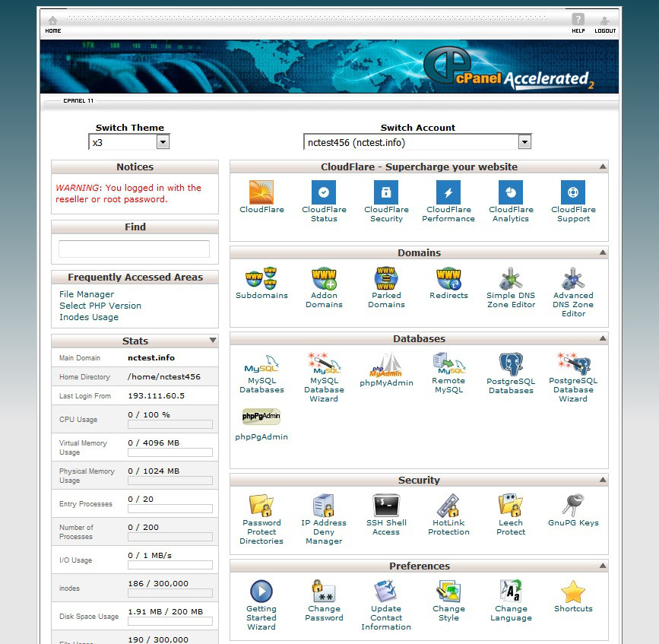Viewport: 659px width, 644px height.
Task: Open PostgreSQL Databases elephant icon
Action: pyautogui.click(x=511, y=364)
